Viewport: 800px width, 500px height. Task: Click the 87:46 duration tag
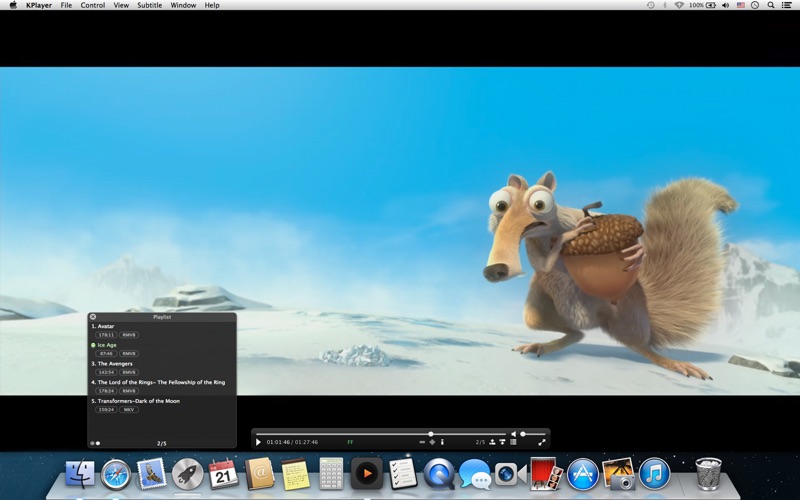(x=106, y=353)
